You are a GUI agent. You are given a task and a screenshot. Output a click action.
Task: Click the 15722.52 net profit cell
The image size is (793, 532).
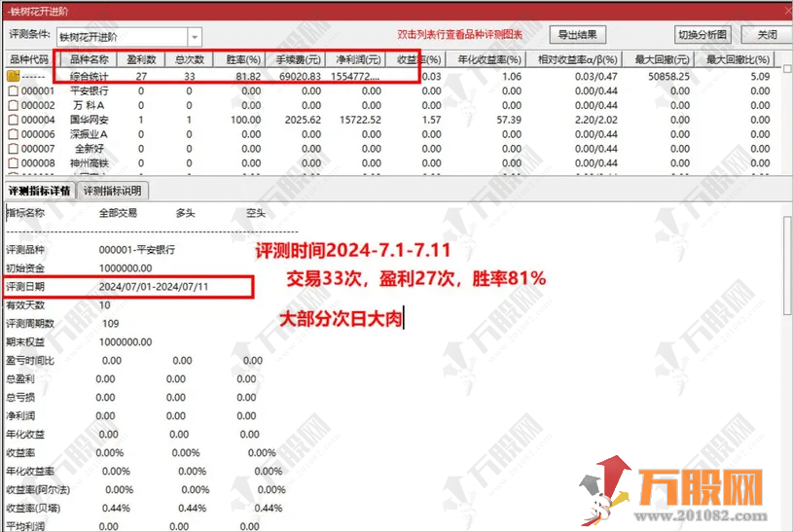point(360,120)
